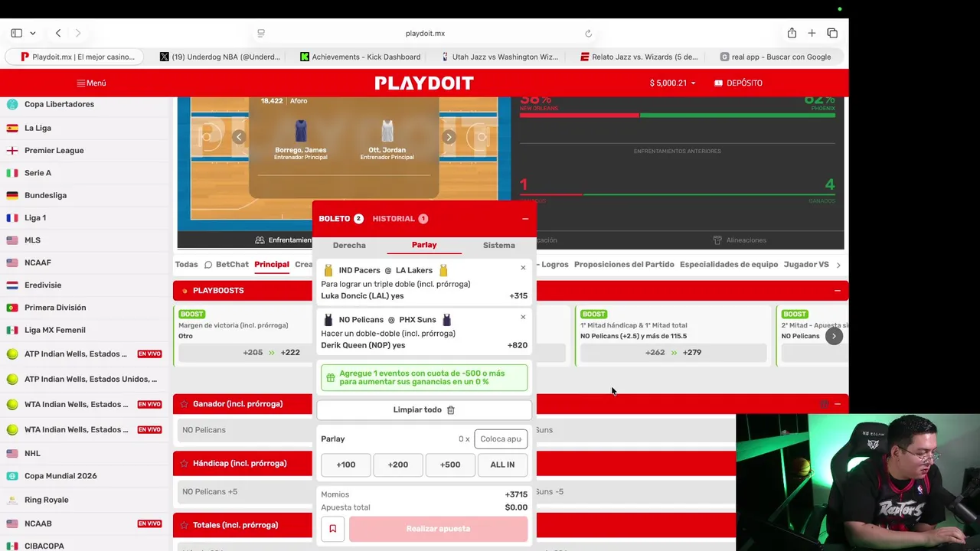This screenshot has width=980, height=551.
Task: Remove the IND Pacers @ LA Lakers selection
Action: click(523, 268)
